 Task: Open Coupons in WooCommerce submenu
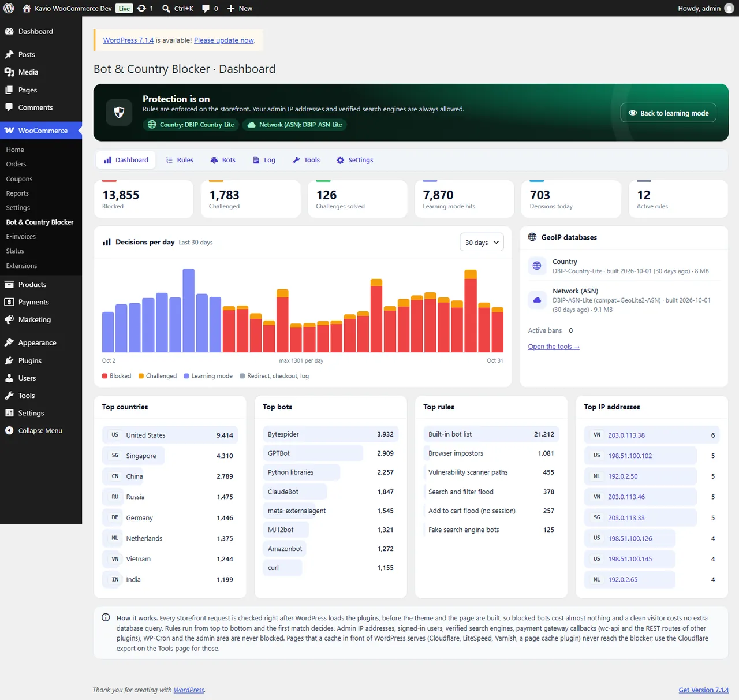(19, 179)
